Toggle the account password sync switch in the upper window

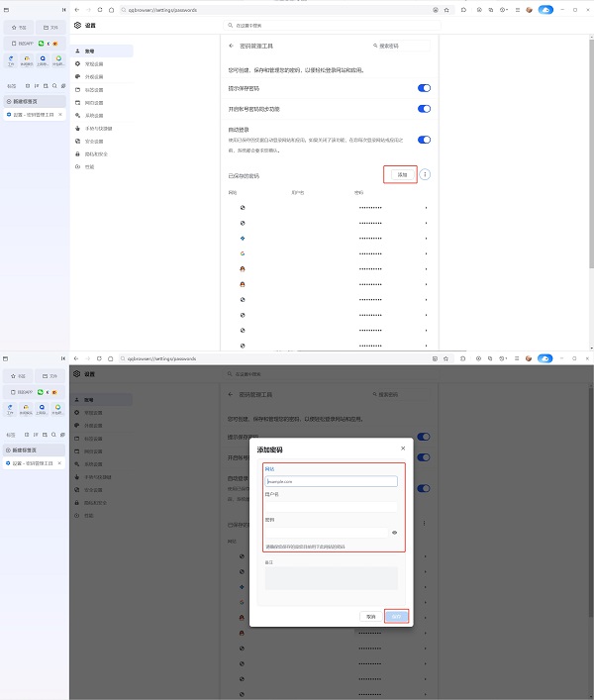click(424, 109)
